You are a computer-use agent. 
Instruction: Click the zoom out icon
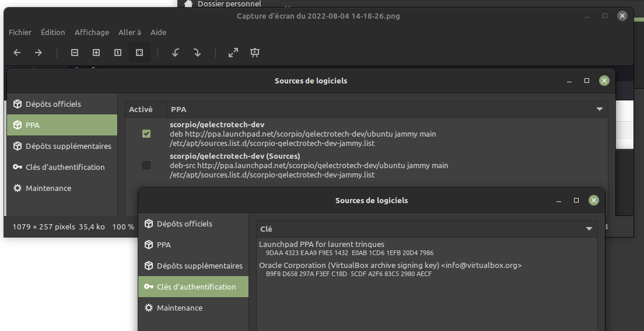tap(75, 53)
